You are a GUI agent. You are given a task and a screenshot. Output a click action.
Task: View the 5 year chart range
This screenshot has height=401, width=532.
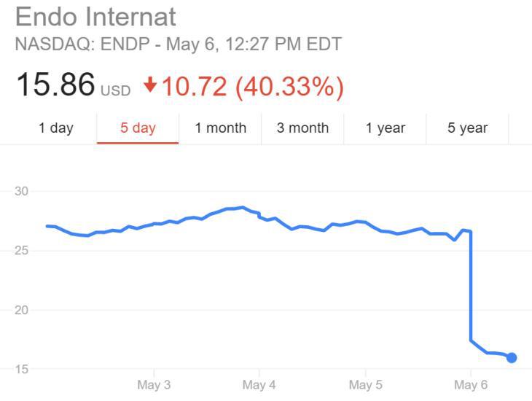click(x=467, y=128)
